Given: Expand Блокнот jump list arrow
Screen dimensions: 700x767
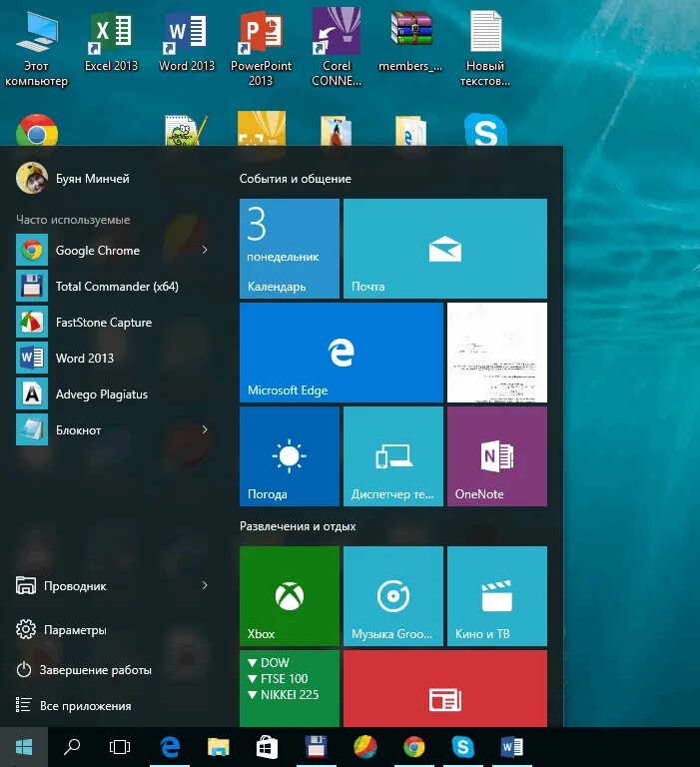Looking at the screenshot, I should pyautogui.click(x=205, y=429).
